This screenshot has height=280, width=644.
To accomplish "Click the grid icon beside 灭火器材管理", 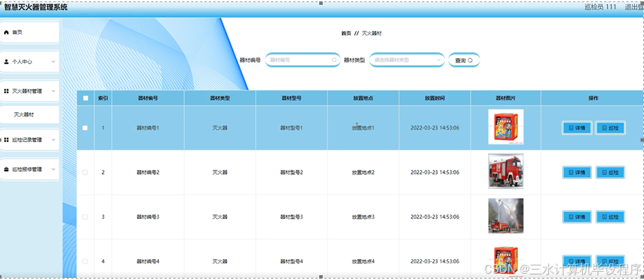I will pos(6,91).
